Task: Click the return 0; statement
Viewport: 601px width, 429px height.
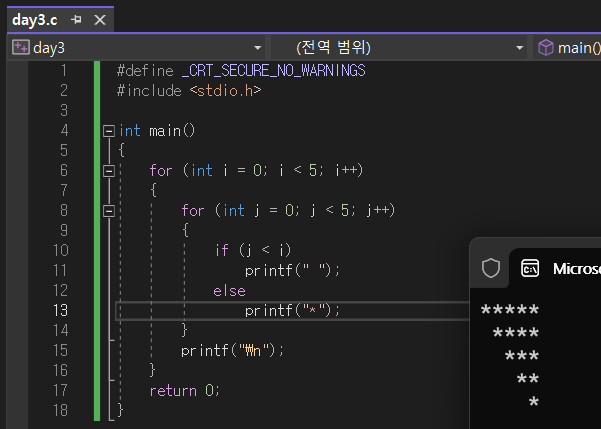Action: [184, 391]
